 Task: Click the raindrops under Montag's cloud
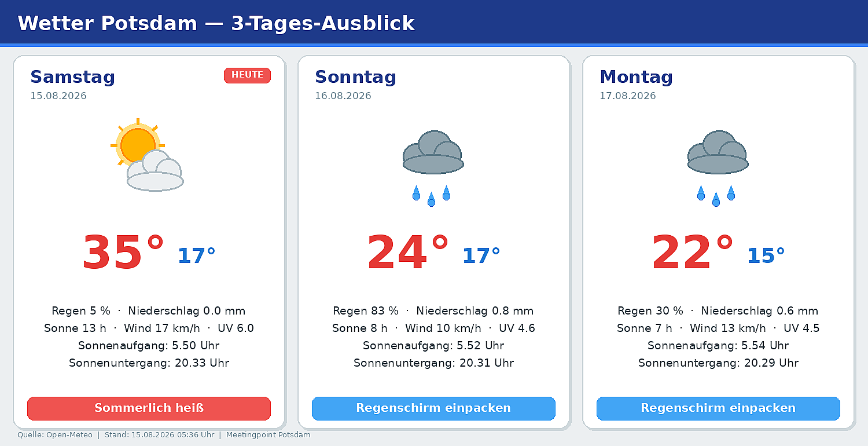pyautogui.click(x=716, y=196)
